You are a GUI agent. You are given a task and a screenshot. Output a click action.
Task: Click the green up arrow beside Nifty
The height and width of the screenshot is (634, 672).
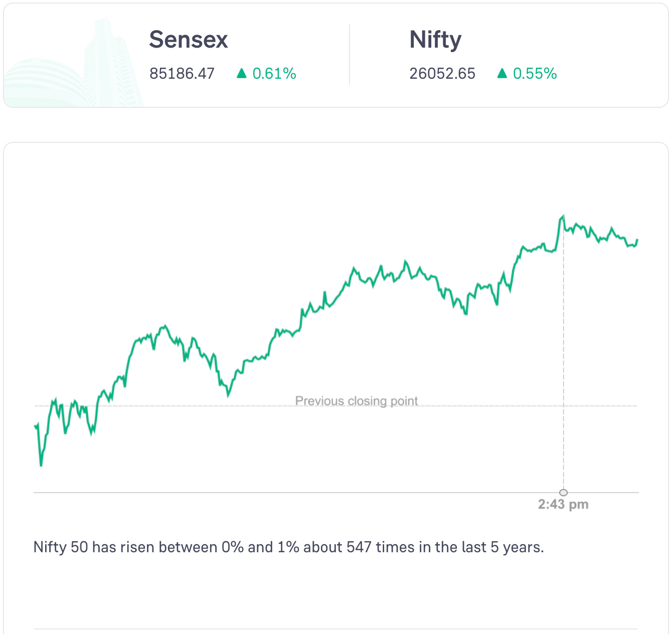(x=501, y=74)
